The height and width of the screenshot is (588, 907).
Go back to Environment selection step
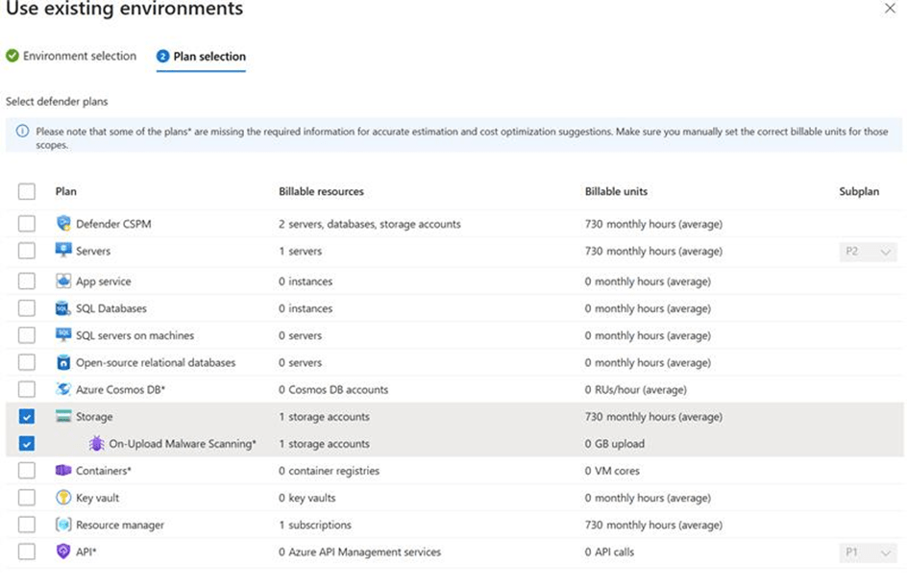point(79,56)
